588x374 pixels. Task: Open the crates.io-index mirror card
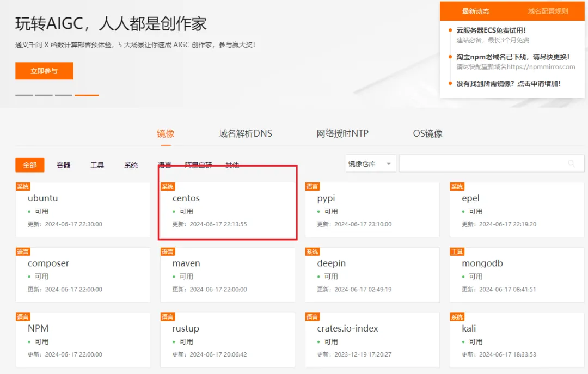tap(372, 340)
